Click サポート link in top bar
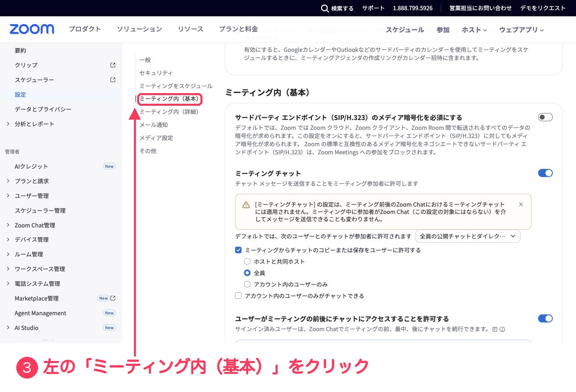 374,8
